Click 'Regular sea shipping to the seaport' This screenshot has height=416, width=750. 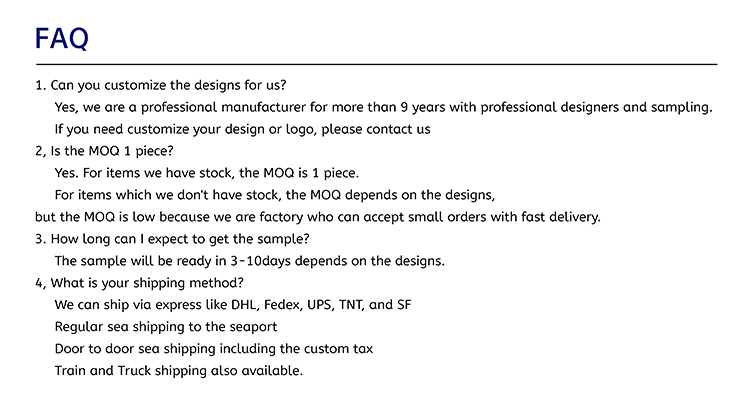(166, 327)
